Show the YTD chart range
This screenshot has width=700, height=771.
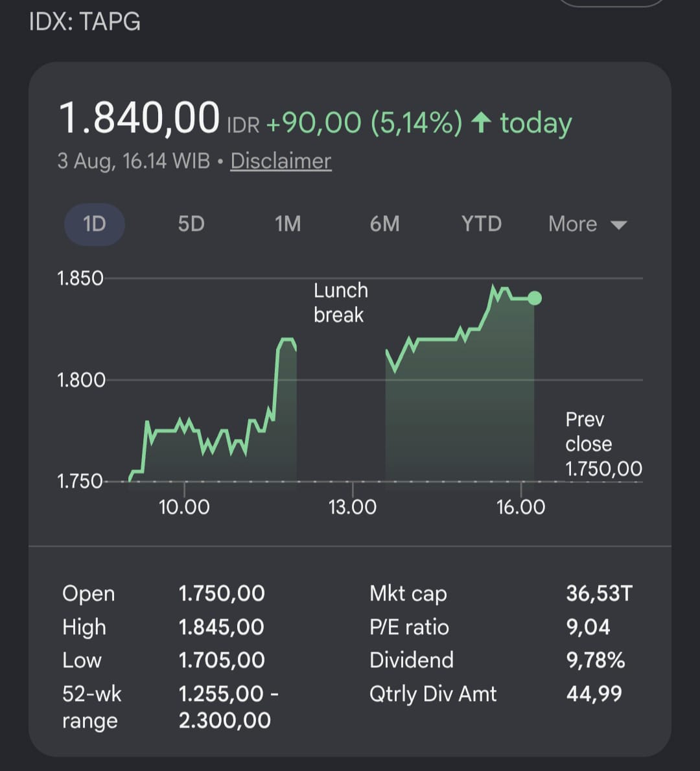click(x=481, y=224)
